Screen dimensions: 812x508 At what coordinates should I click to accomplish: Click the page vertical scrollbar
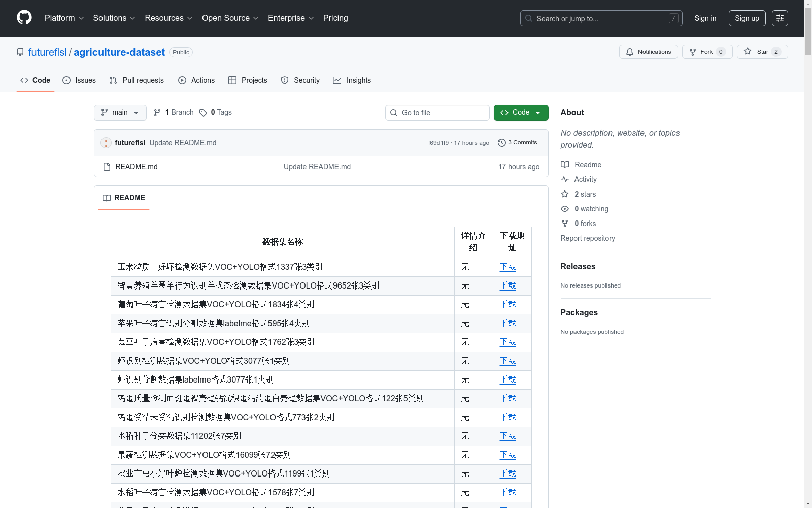point(808,254)
